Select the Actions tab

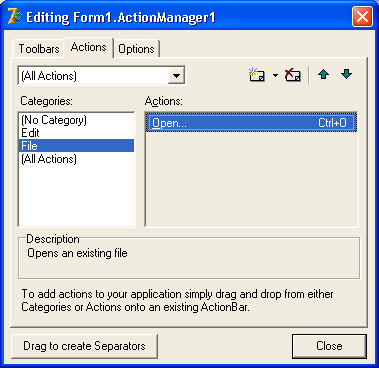(89, 47)
